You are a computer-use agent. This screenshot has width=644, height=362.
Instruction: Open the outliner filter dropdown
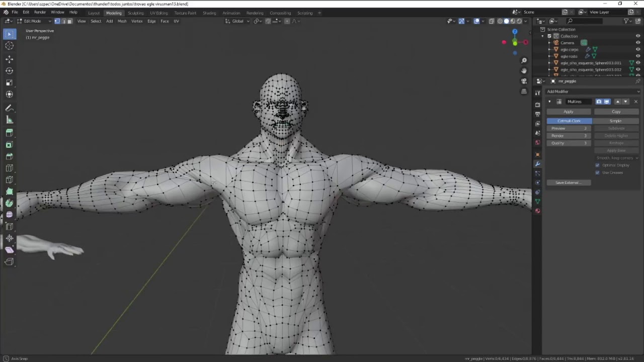pos(628,21)
